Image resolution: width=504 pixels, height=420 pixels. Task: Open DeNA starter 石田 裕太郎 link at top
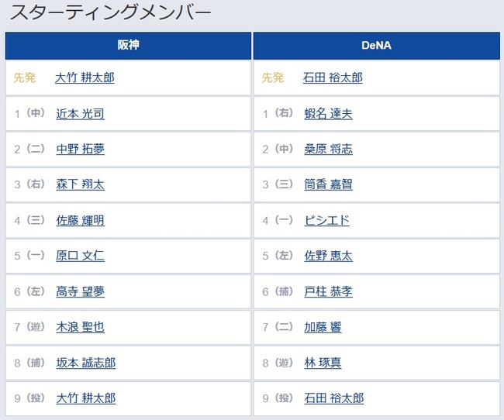click(x=333, y=77)
